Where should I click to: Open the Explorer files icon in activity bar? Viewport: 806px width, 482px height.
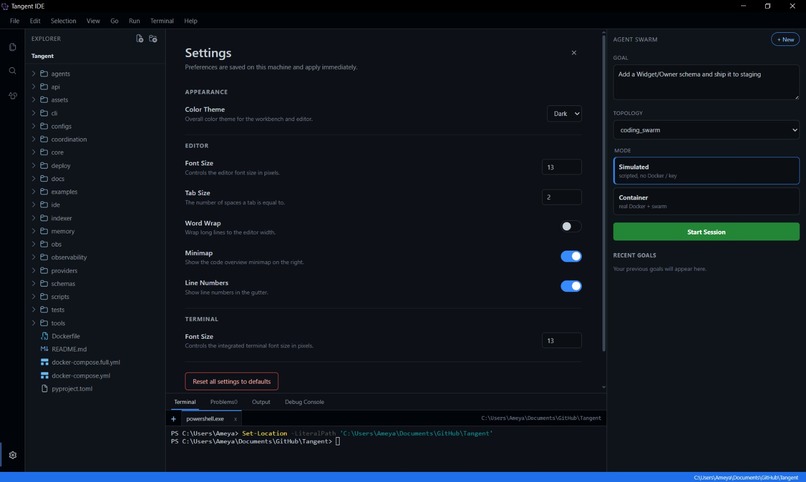click(x=12, y=47)
